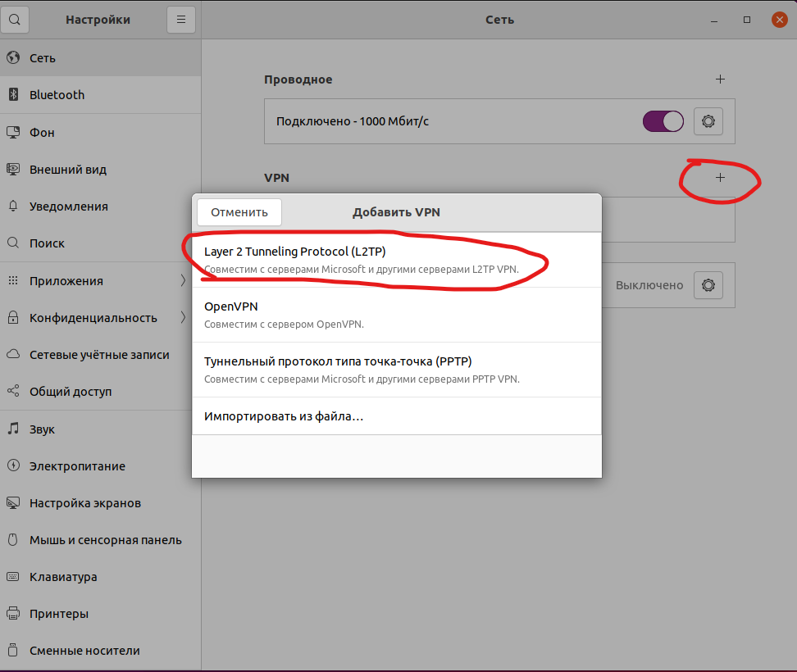Image resolution: width=797 pixels, height=672 pixels.
Task: Go to Уведомления in sidebar
Action: pyautogui.click(x=69, y=207)
